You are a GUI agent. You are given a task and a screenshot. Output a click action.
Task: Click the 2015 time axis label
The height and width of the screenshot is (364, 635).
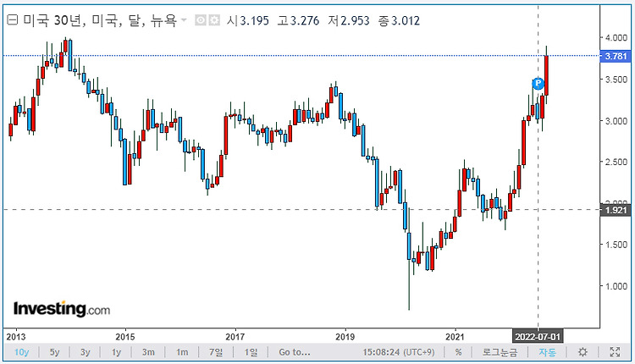(125, 337)
